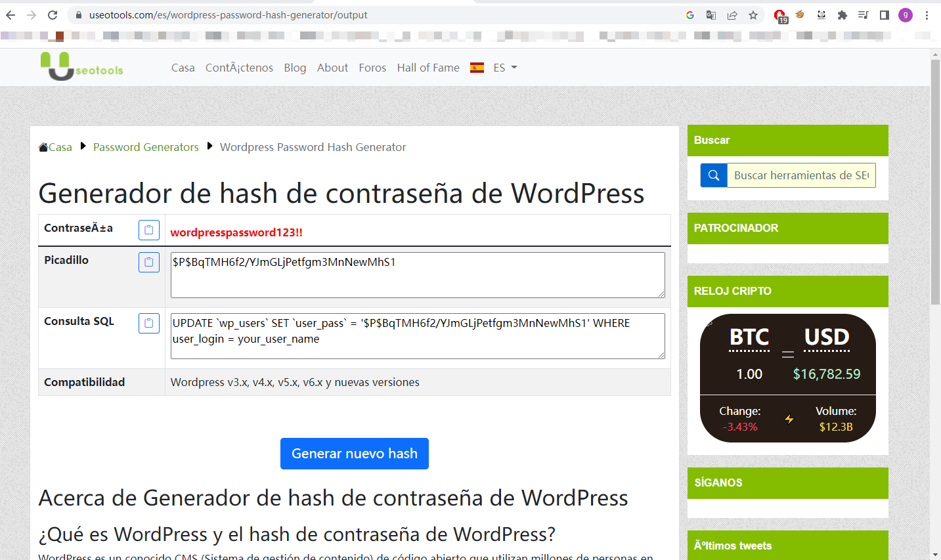Click the Generador de hash main heading
Screen dimensions: 941x560
click(341, 193)
